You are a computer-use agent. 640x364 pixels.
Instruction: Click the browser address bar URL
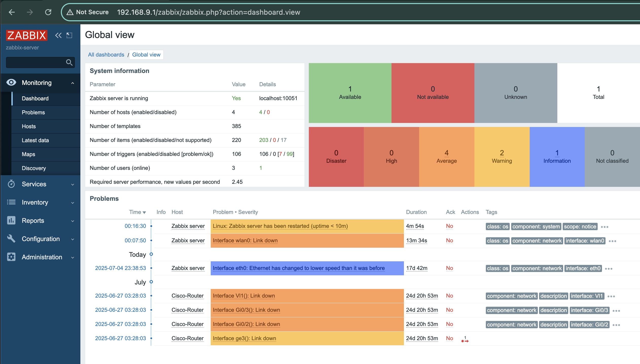pos(208,12)
